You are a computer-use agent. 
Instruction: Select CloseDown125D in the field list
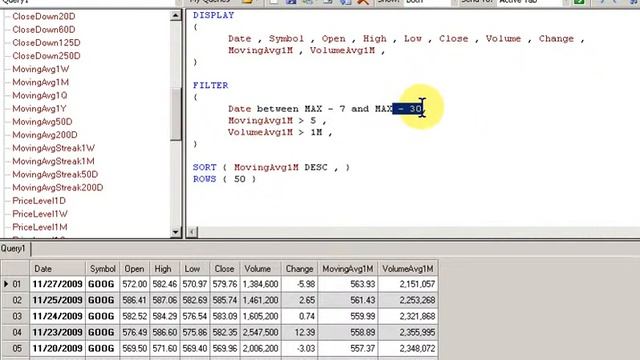[x=46, y=42]
